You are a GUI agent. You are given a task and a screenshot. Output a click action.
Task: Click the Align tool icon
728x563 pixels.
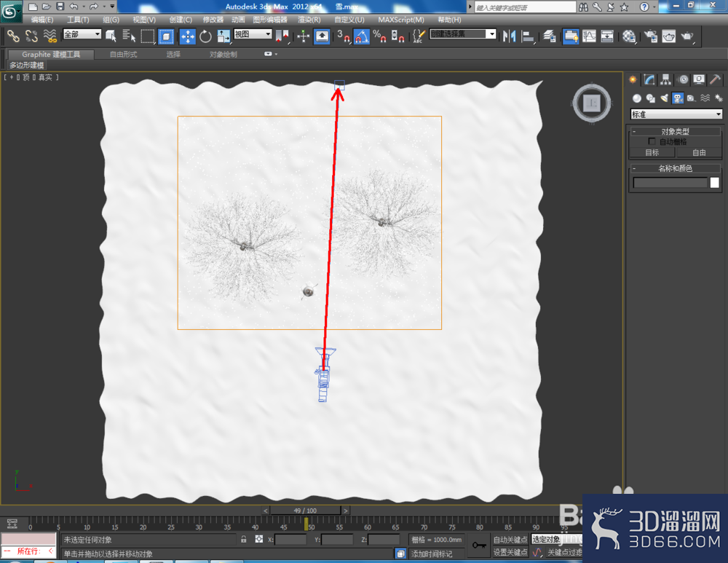[527, 36]
